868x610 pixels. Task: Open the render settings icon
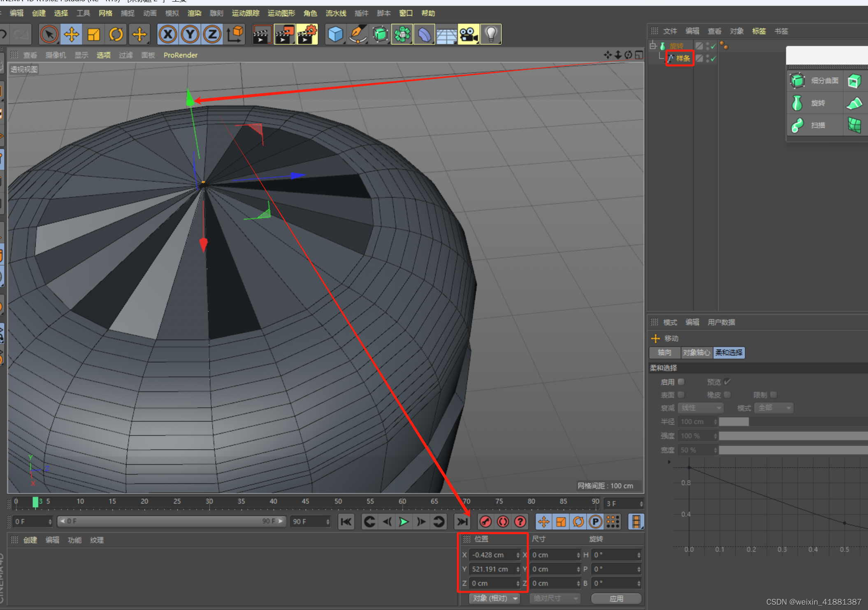[307, 34]
